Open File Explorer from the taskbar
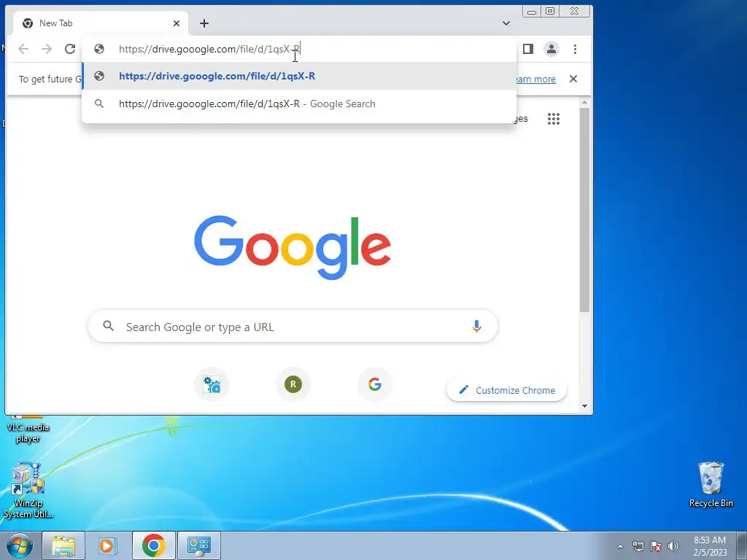The image size is (747, 560). pyautogui.click(x=63, y=545)
